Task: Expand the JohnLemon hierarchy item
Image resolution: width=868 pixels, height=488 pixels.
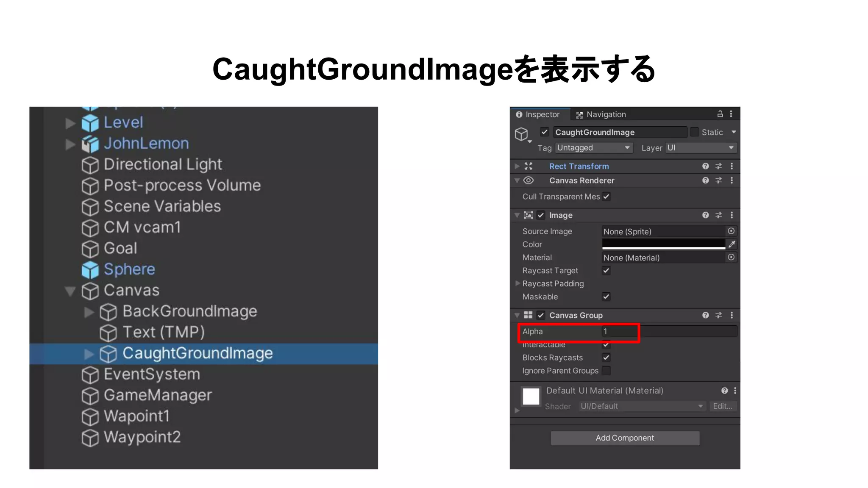Action: tap(70, 144)
